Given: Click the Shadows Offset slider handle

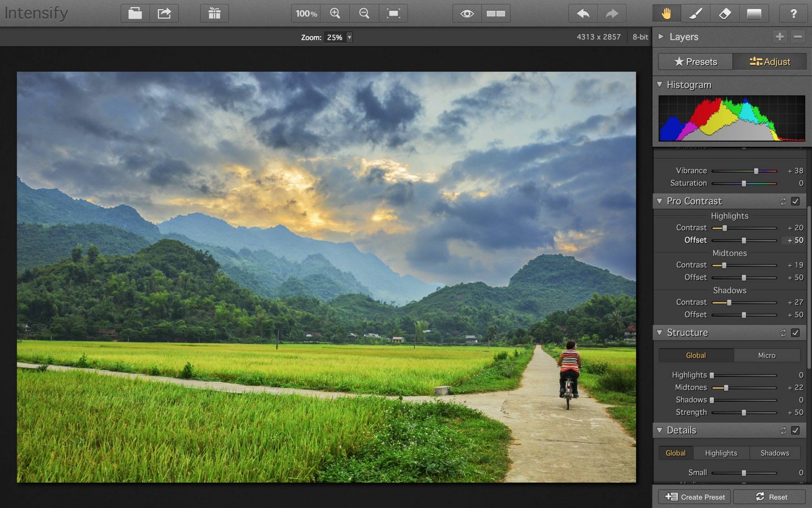Looking at the screenshot, I should (744, 315).
